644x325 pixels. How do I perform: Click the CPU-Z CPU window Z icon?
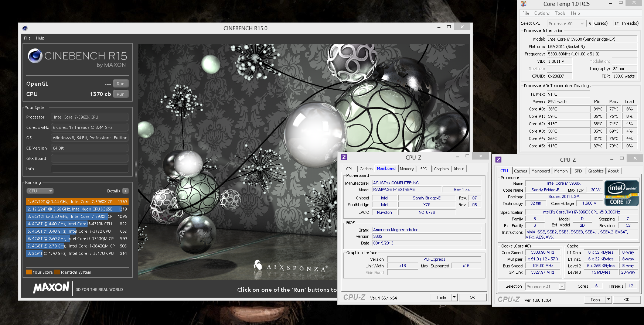tap(498, 160)
